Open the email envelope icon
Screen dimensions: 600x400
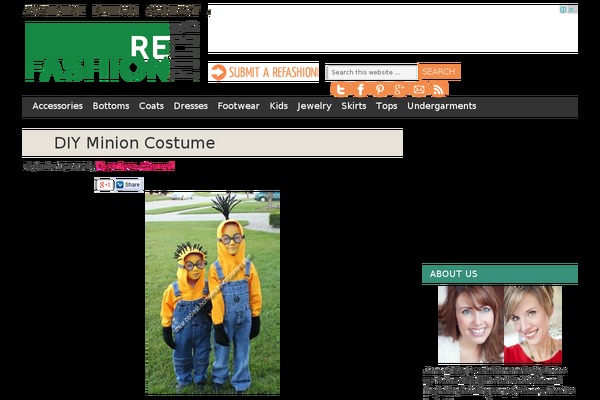coord(419,90)
